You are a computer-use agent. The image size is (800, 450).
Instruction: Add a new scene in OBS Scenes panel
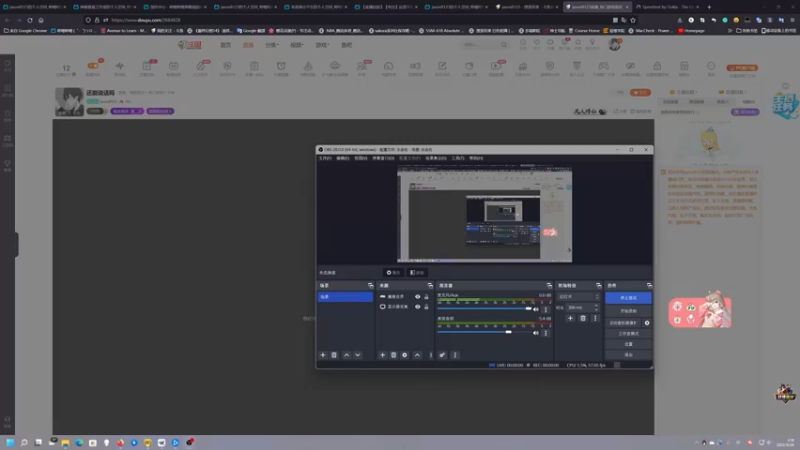[322, 355]
